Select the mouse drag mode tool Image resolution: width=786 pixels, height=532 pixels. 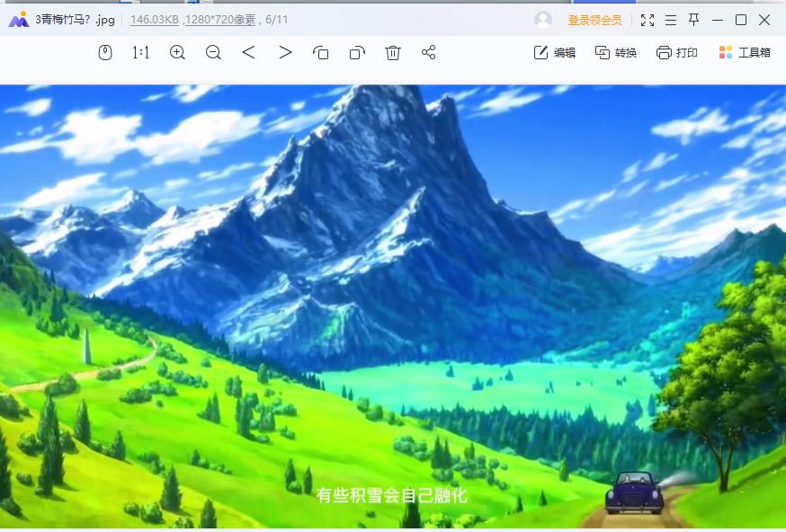[106, 53]
